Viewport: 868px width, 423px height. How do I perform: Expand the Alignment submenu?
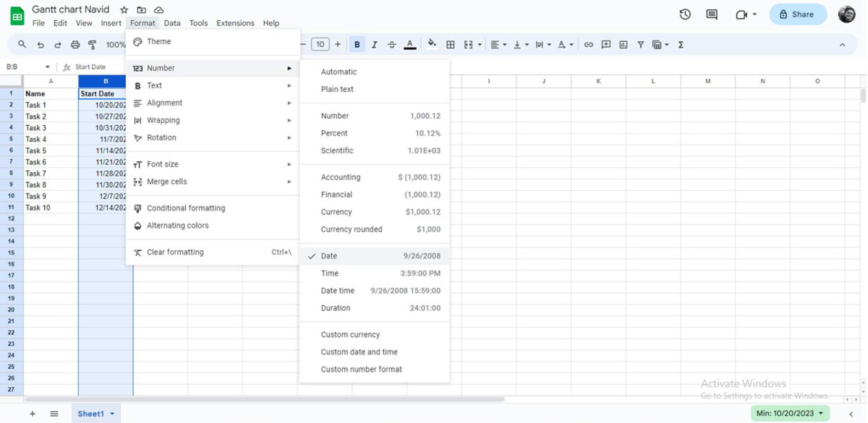click(213, 103)
